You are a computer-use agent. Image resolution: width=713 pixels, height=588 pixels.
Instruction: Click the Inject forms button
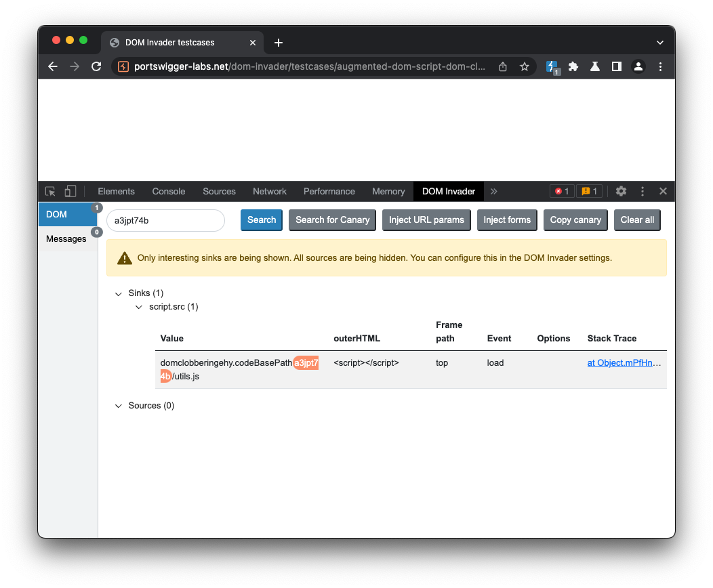click(x=507, y=220)
